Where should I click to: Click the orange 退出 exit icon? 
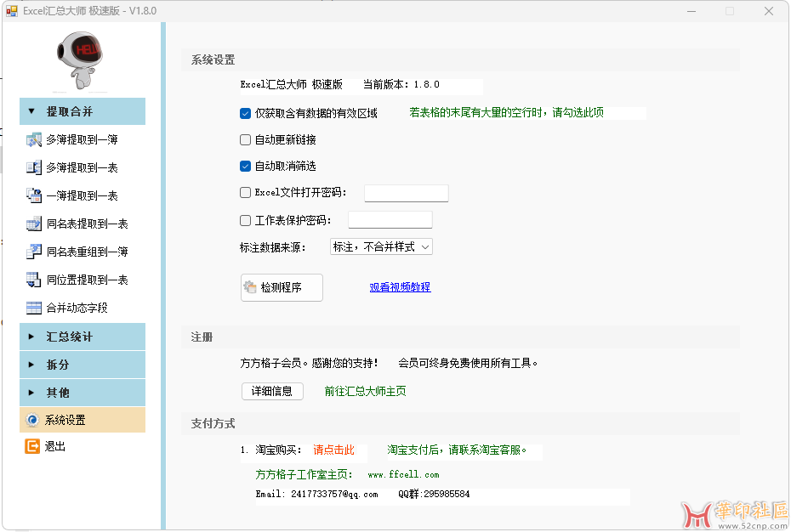pyautogui.click(x=32, y=446)
